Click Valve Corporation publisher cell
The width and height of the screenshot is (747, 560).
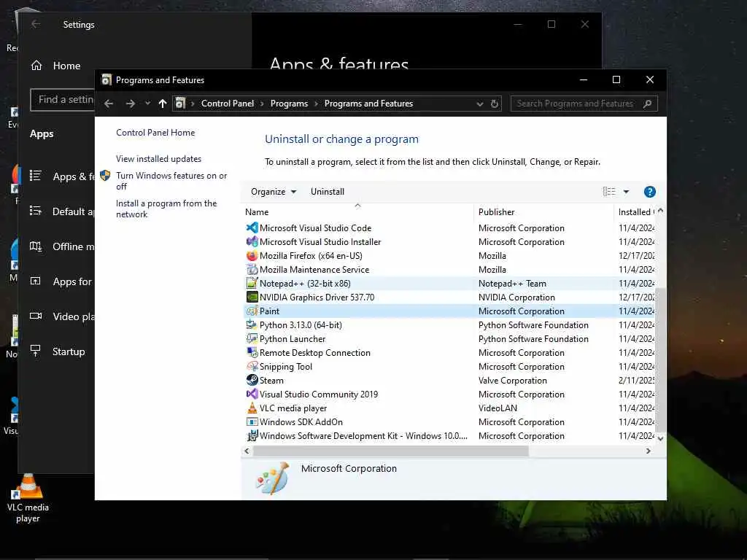513,381
